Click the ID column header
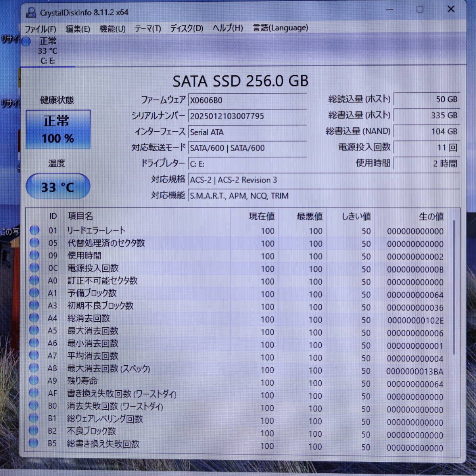This screenshot has width=476, height=476. (x=53, y=216)
